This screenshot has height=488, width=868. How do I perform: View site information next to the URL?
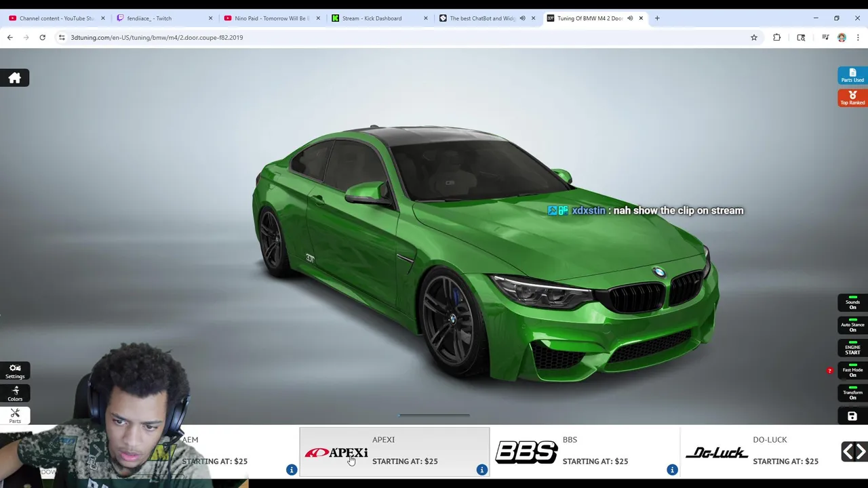(62, 37)
